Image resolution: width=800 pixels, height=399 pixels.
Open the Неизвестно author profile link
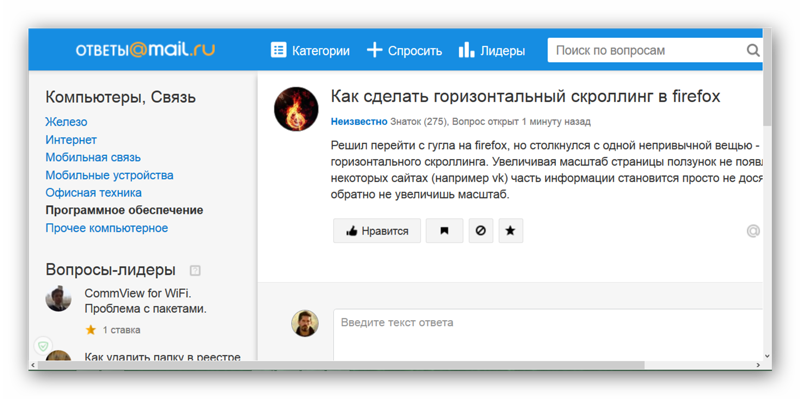coord(359,122)
